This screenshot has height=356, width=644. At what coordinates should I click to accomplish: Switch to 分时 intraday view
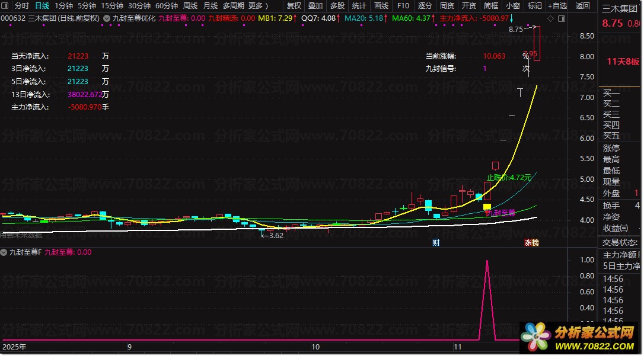click(x=22, y=6)
